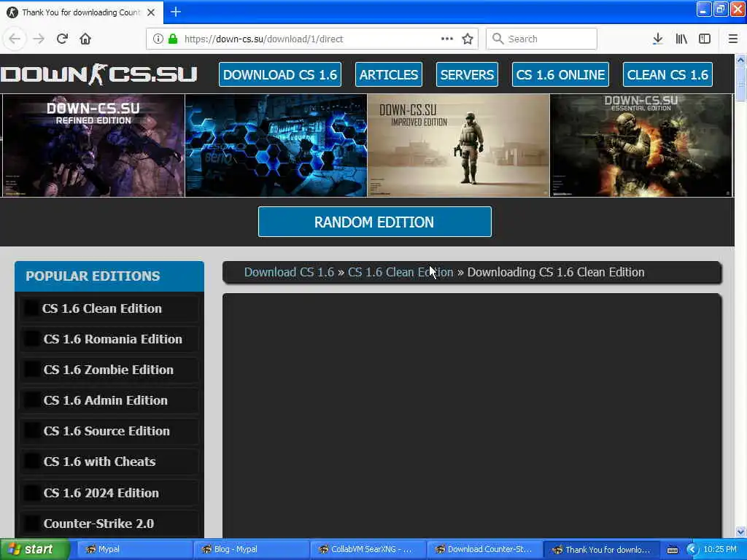Open the Refined Edition banner thumbnail
This screenshot has height=560, width=747.
93,145
